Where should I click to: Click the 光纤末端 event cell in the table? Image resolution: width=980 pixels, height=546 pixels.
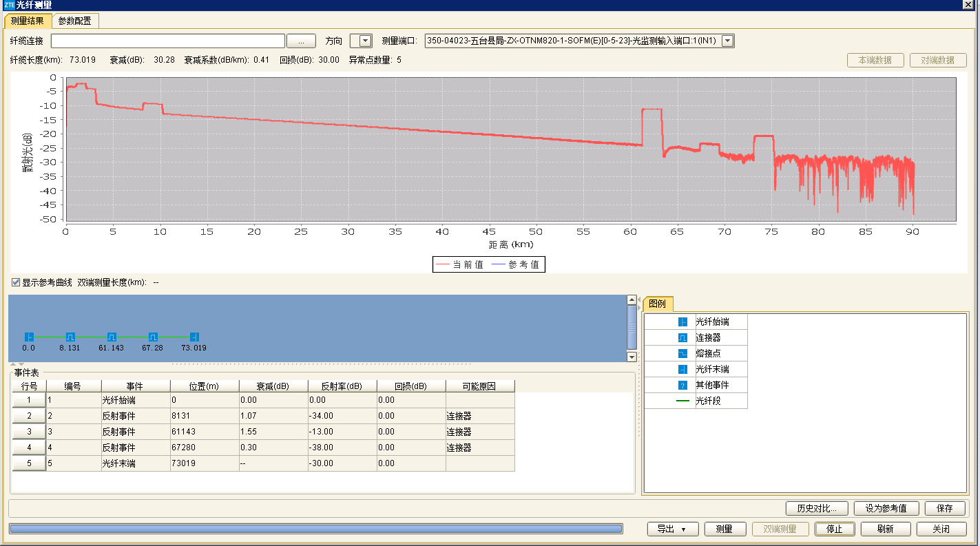(x=136, y=463)
